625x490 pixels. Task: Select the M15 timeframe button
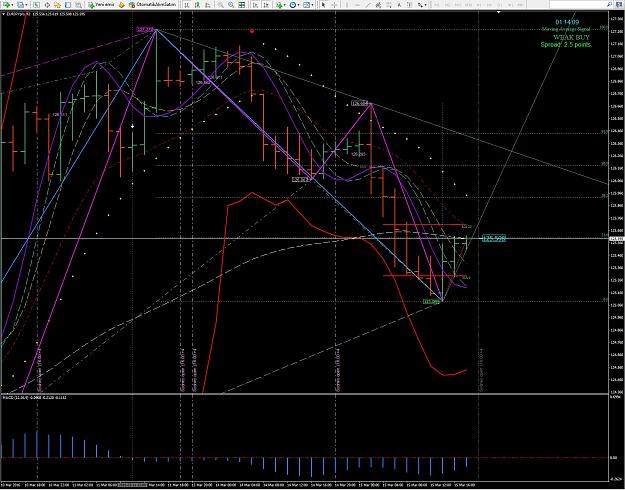(458, 5)
